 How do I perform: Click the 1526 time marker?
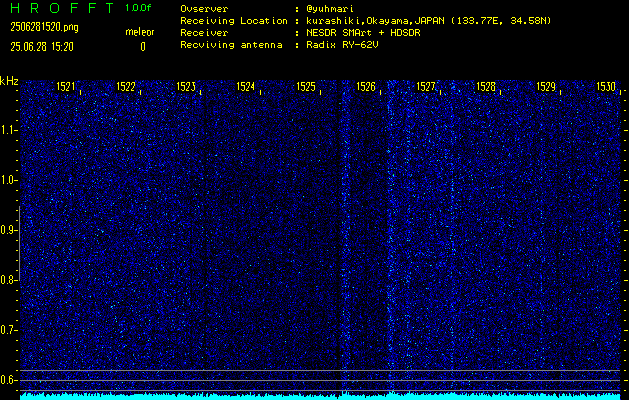366,86
